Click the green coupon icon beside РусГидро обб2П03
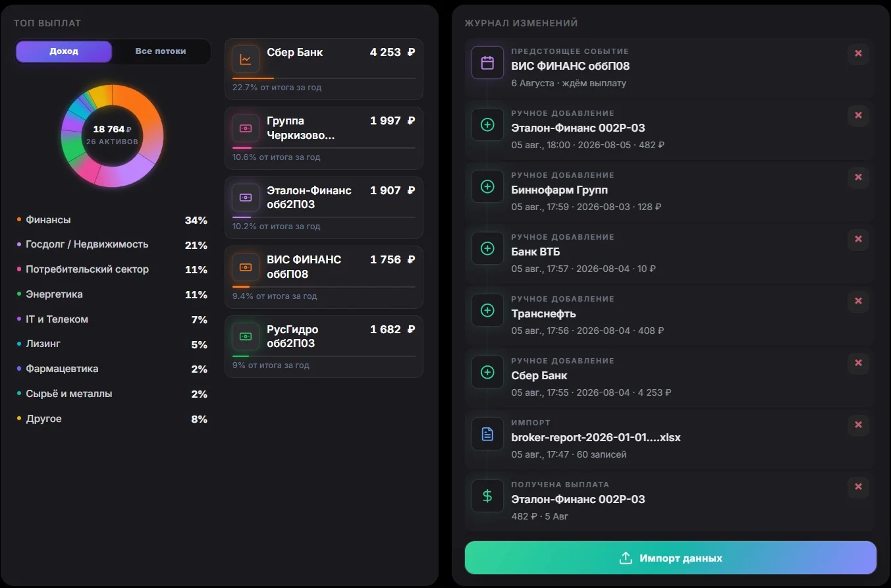This screenshot has width=891, height=588. [x=245, y=336]
